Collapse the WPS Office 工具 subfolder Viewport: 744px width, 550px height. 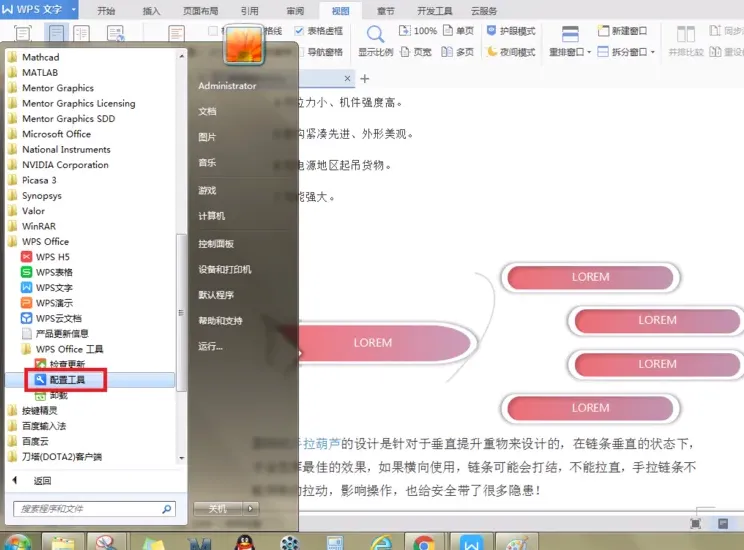(x=63, y=349)
